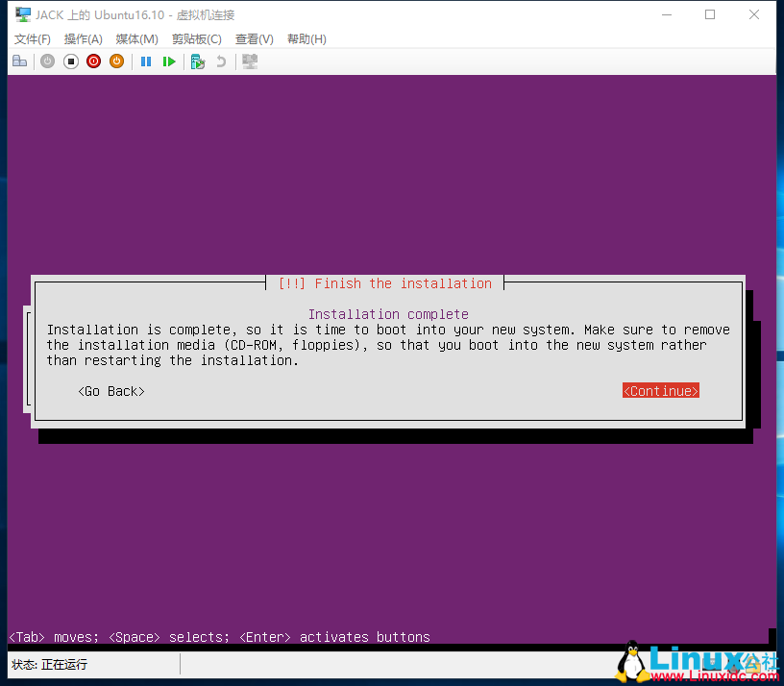This screenshot has height=686, width=784.
Task: Click the highlighted Continue installer selection
Action: coord(660,390)
